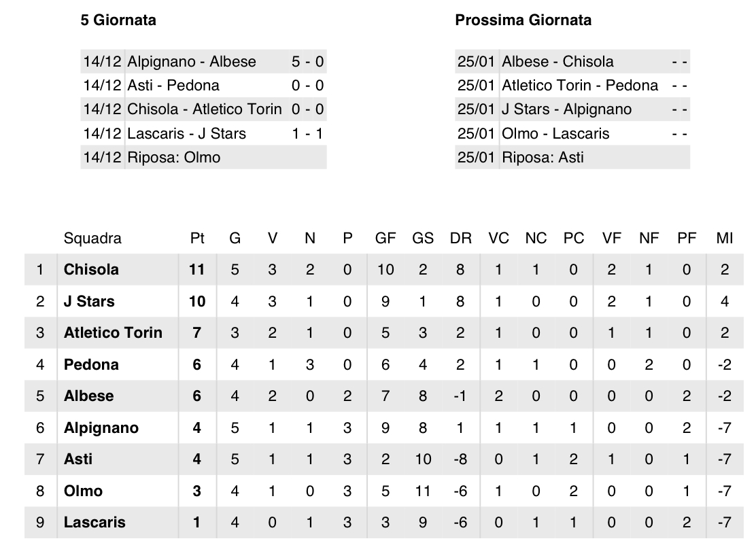Click the Pedona team name
The width and height of the screenshot is (756, 541).
pyautogui.click(x=91, y=364)
